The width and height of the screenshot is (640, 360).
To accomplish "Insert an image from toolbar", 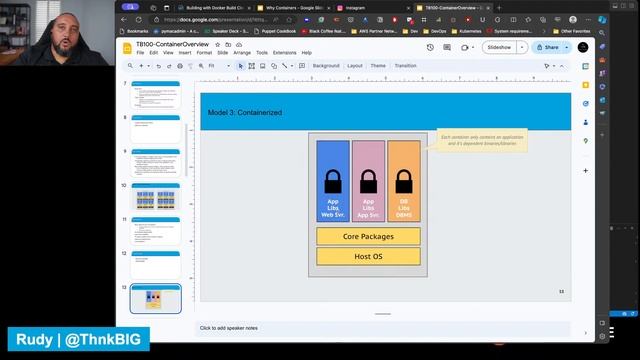I will [x=262, y=66].
